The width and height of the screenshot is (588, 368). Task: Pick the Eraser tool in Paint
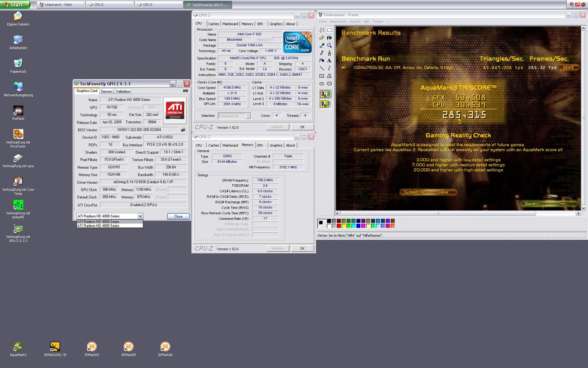pyautogui.click(x=322, y=38)
